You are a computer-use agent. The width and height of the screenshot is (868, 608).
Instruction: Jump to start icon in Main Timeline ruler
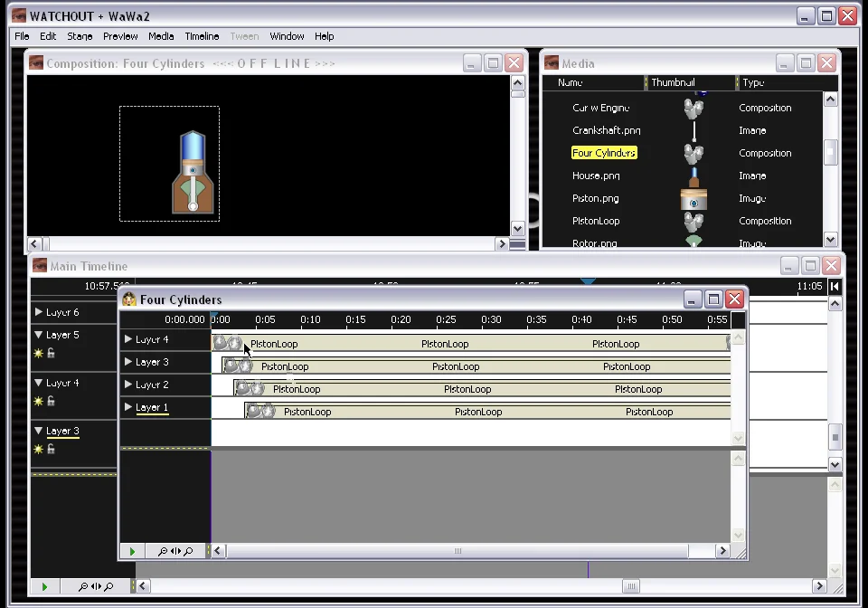[x=835, y=286]
